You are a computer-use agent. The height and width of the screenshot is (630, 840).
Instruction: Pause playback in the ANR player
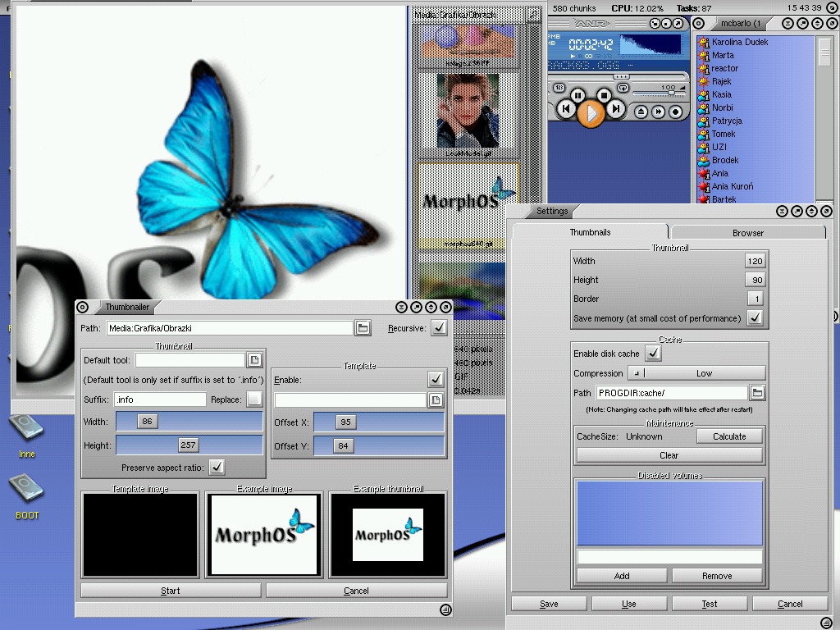577,95
